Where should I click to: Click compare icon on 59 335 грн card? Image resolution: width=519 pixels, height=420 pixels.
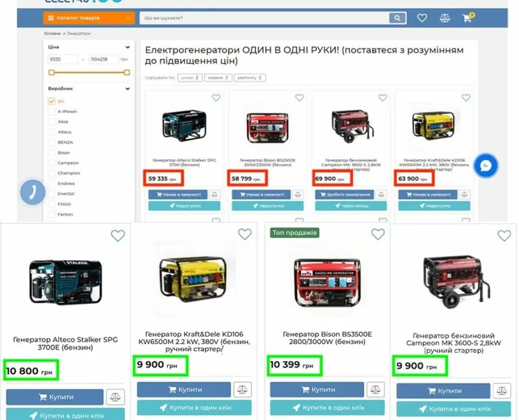click(215, 194)
